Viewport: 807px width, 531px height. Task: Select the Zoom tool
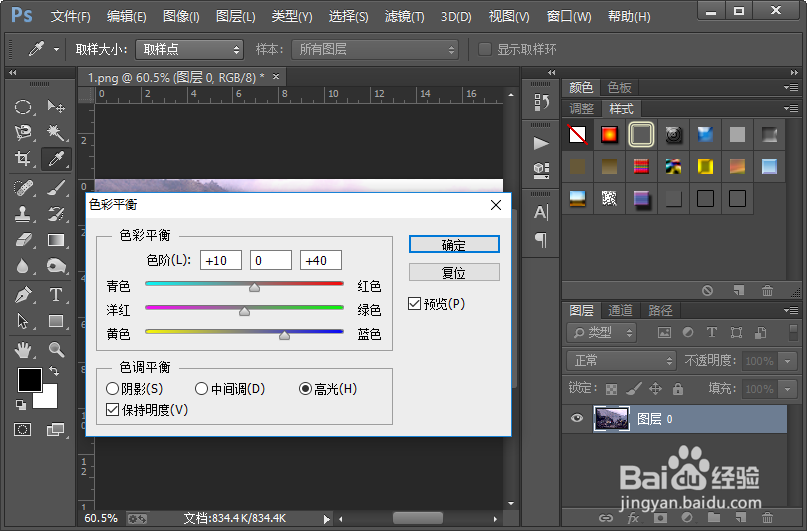point(56,350)
